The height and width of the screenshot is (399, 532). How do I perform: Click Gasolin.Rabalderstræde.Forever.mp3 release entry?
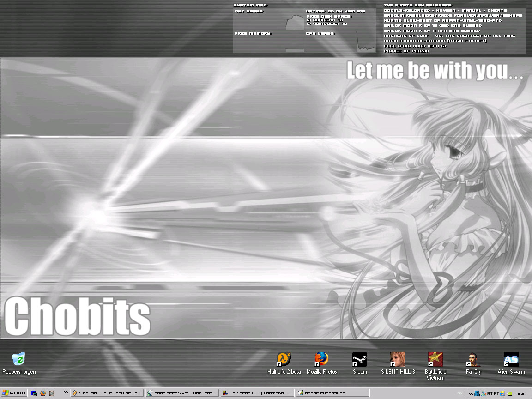453,16
